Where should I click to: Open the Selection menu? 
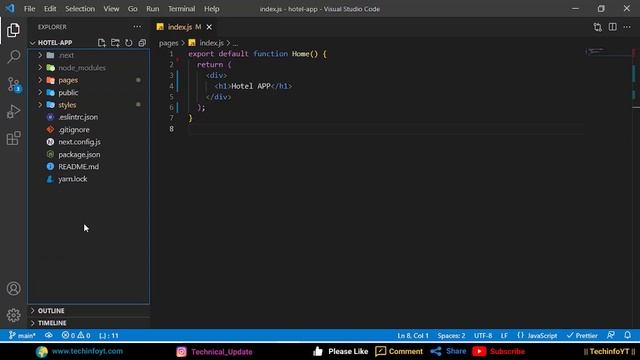tap(80, 9)
